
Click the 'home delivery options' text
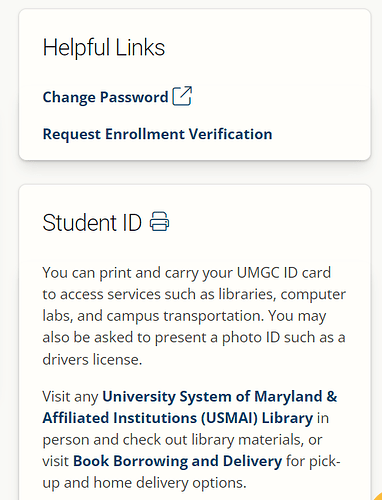point(170,483)
